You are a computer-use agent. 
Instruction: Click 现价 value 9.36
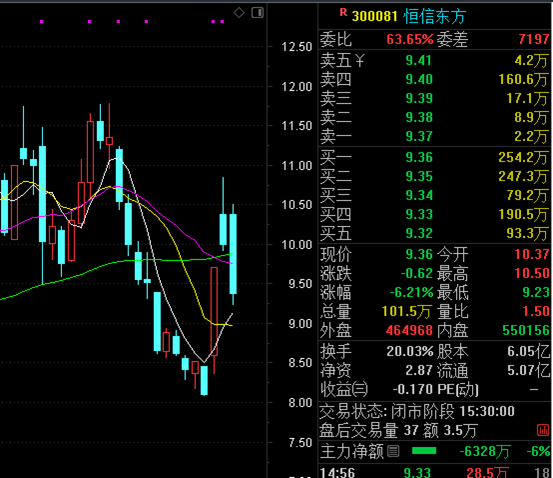[x=419, y=254]
